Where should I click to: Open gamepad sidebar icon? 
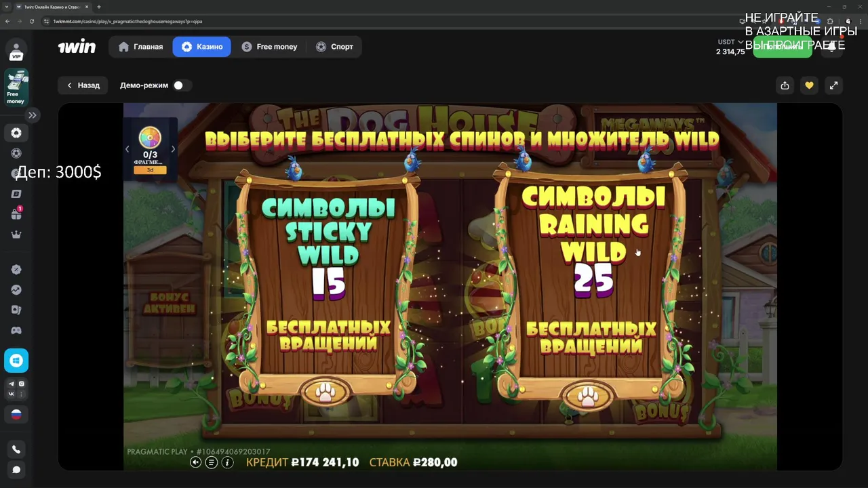(16, 330)
